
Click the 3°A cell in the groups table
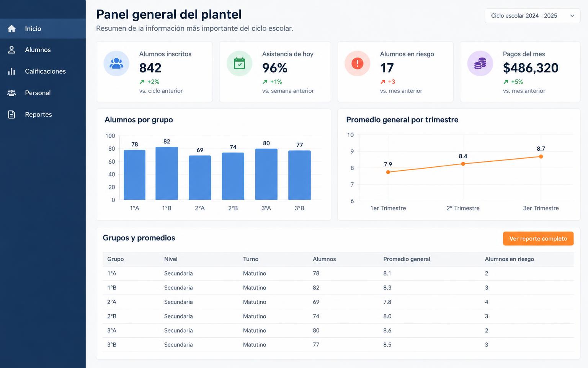coord(112,330)
